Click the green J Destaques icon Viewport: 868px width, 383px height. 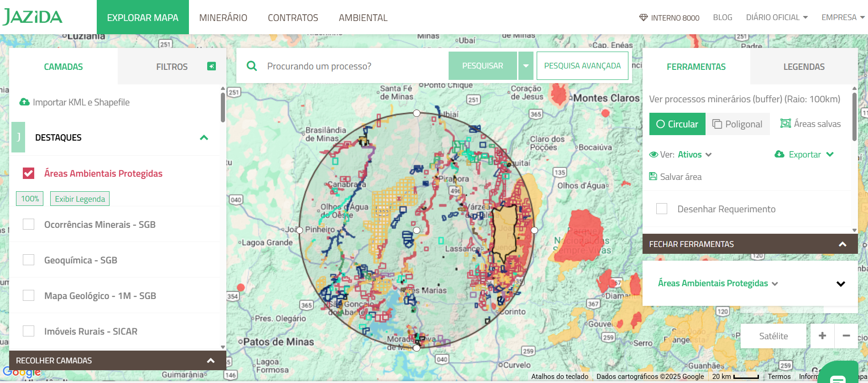18,137
